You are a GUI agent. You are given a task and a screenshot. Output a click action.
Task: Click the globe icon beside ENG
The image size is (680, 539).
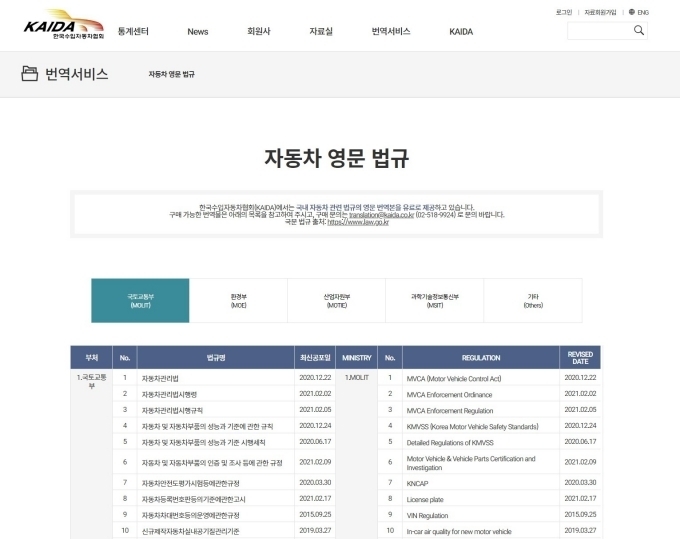pyautogui.click(x=631, y=12)
